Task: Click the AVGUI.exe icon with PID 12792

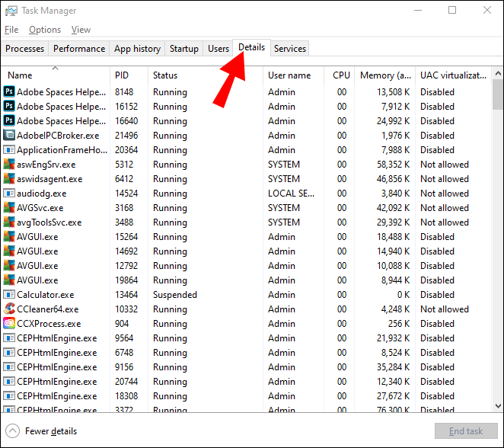Action: 9,265
